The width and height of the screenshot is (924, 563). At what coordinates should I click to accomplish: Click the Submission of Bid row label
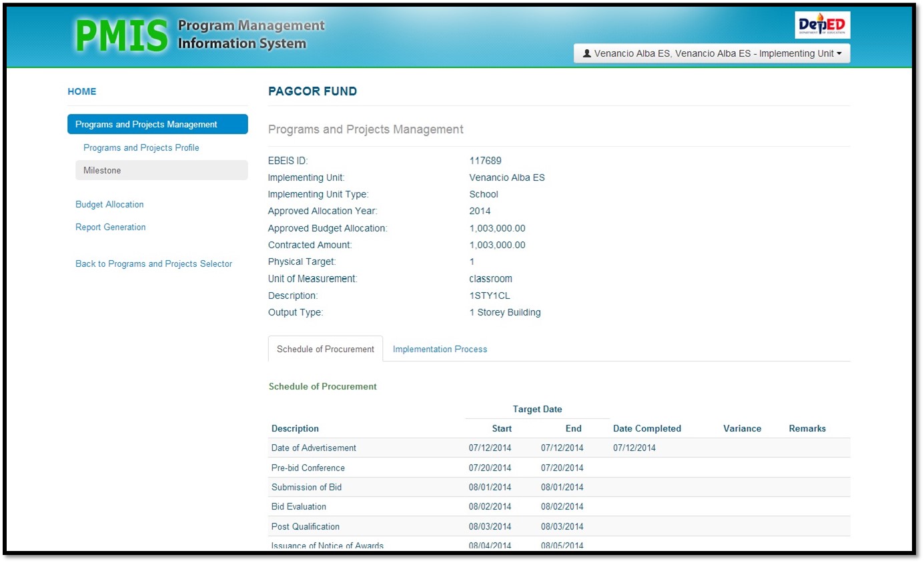(306, 487)
